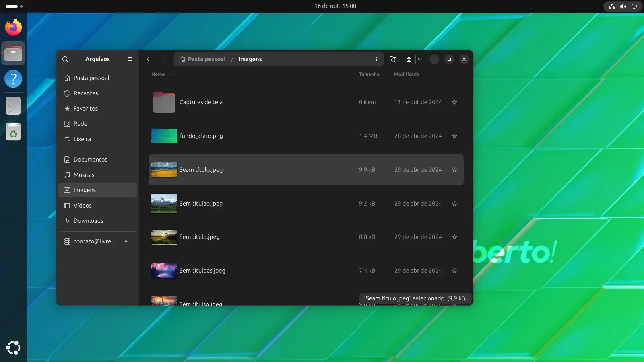Click the 13 de out de 2024 date
The width and height of the screenshot is (644, 362).
coord(418,102)
